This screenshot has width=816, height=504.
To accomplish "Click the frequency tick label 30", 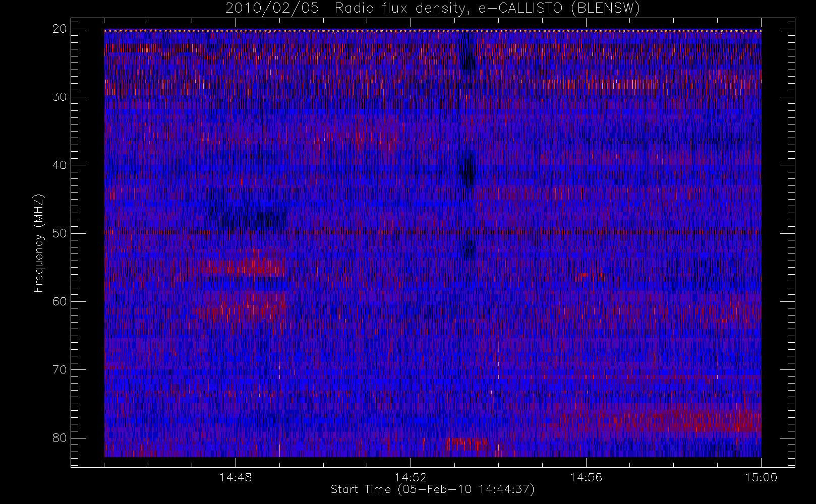I will tap(60, 97).
